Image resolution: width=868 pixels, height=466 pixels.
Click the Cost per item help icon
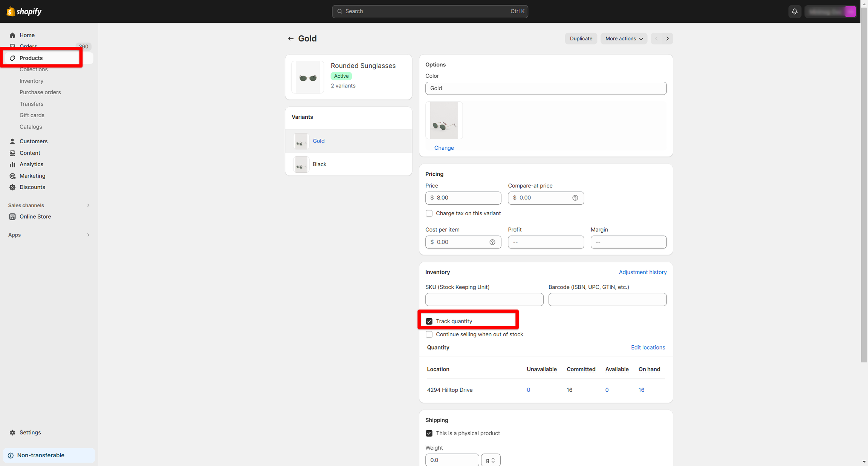(492, 242)
